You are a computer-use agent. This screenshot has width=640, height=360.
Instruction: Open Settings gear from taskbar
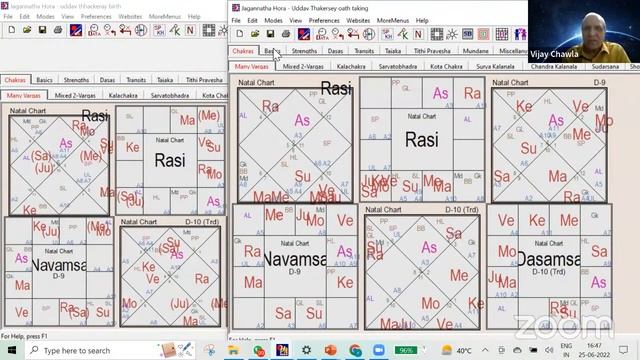(x=306, y=350)
